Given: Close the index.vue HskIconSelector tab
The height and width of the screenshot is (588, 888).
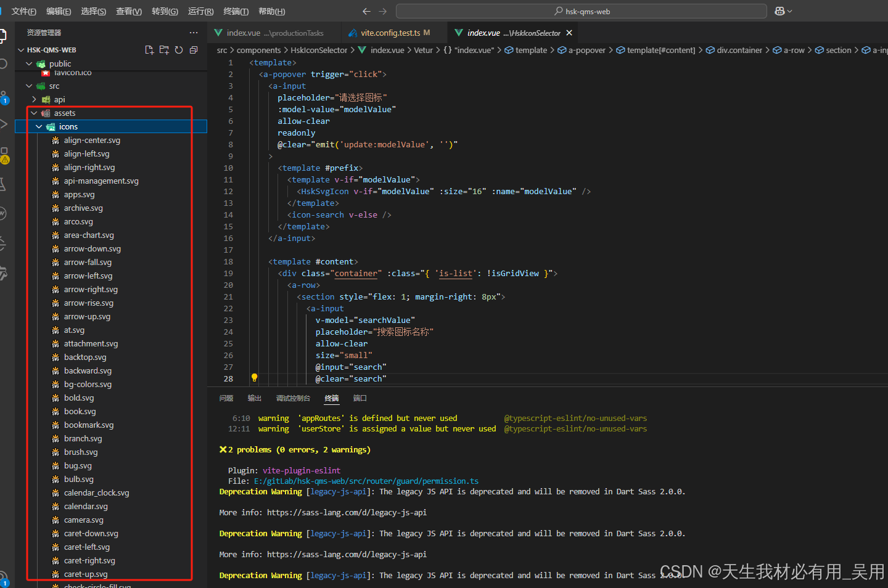Looking at the screenshot, I should point(569,33).
